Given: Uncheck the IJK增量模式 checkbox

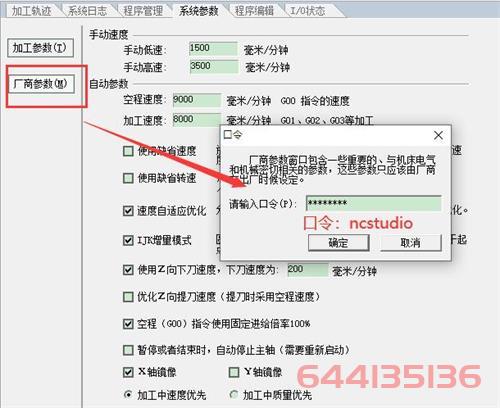Looking at the screenshot, I should [128, 240].
